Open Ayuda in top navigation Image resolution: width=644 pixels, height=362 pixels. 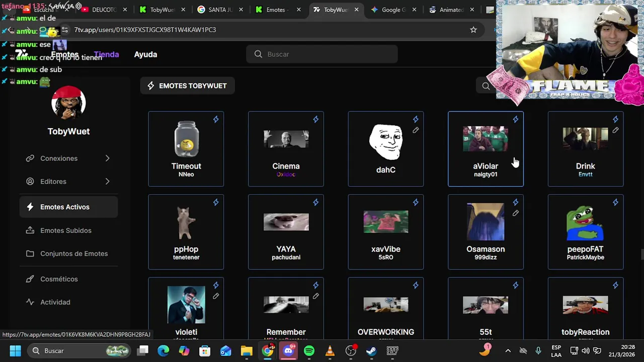coord(145,54)
